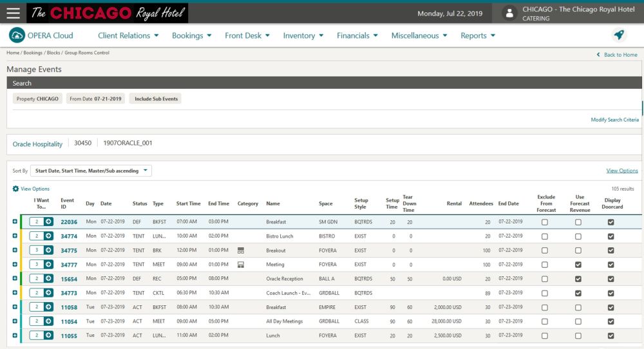Viewport: 644px width, 349px height.
Task: Click Modify Search Criteria link
Action: tap(614, 120)
